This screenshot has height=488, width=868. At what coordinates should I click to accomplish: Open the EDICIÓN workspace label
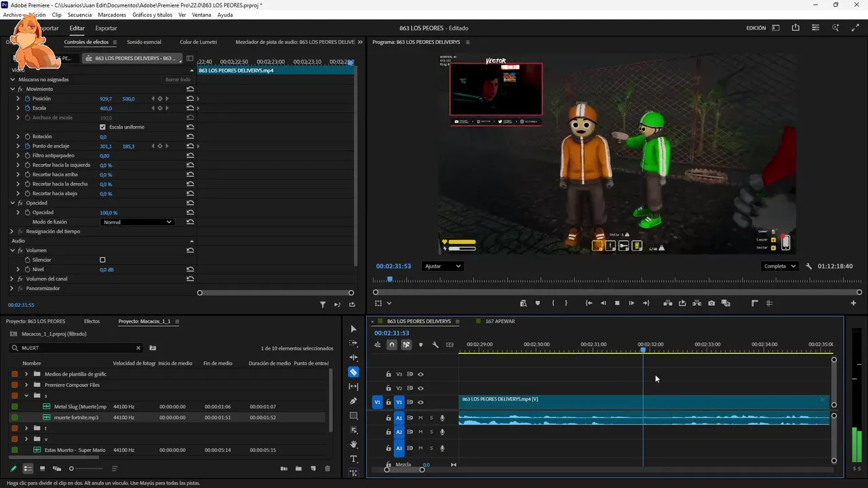click(755, 28)
